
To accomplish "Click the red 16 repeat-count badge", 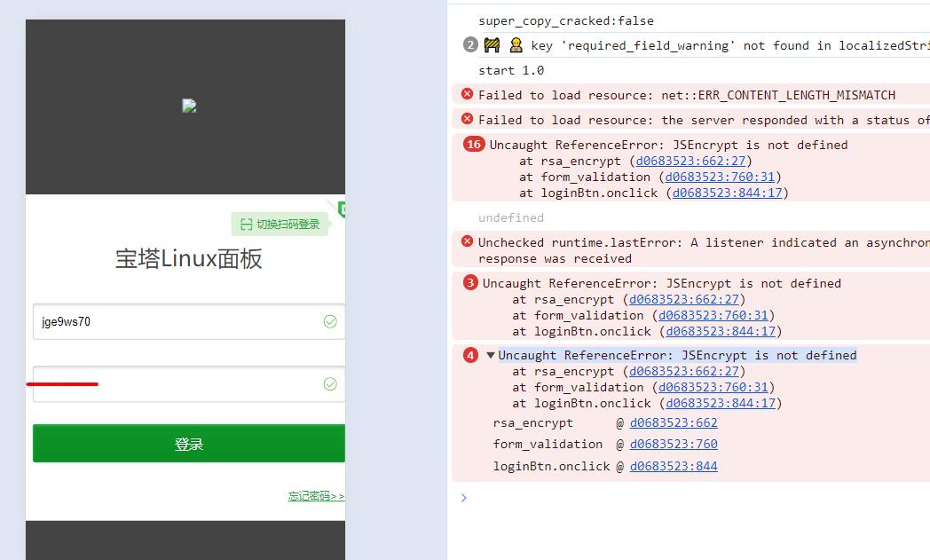I will (x=474, y=144).
